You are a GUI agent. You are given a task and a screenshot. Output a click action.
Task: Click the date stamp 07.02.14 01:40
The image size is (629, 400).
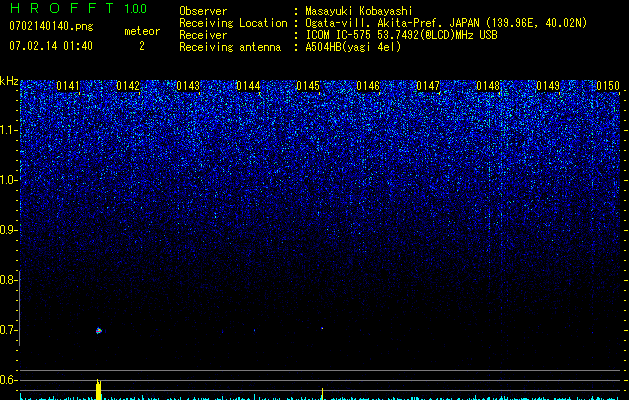click(x=51, y=46)
